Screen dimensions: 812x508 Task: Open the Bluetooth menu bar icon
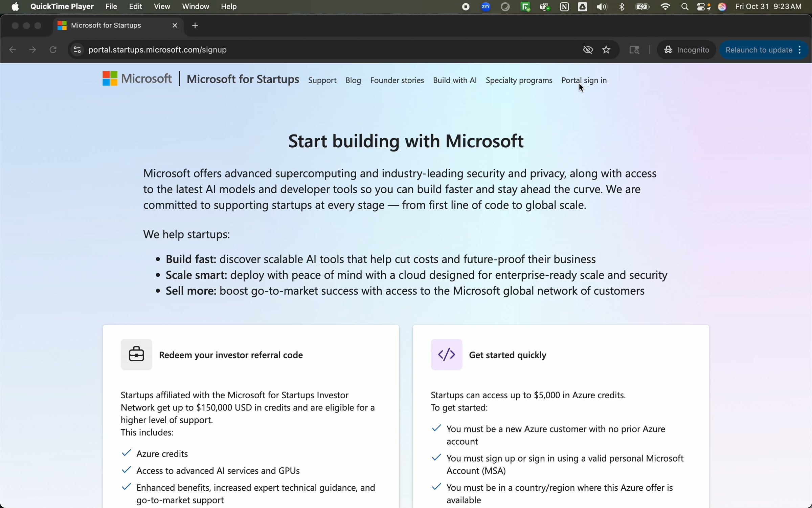[622, 7]
